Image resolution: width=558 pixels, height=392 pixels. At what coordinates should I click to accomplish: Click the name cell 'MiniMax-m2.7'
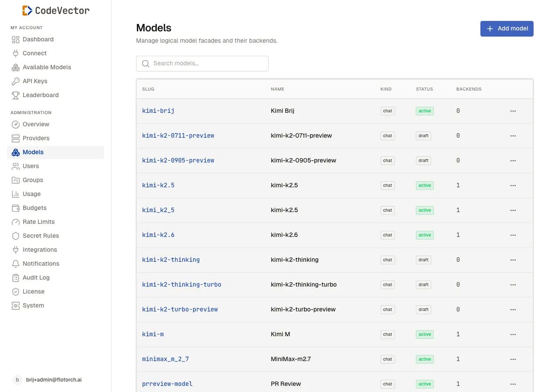[291, 359]
